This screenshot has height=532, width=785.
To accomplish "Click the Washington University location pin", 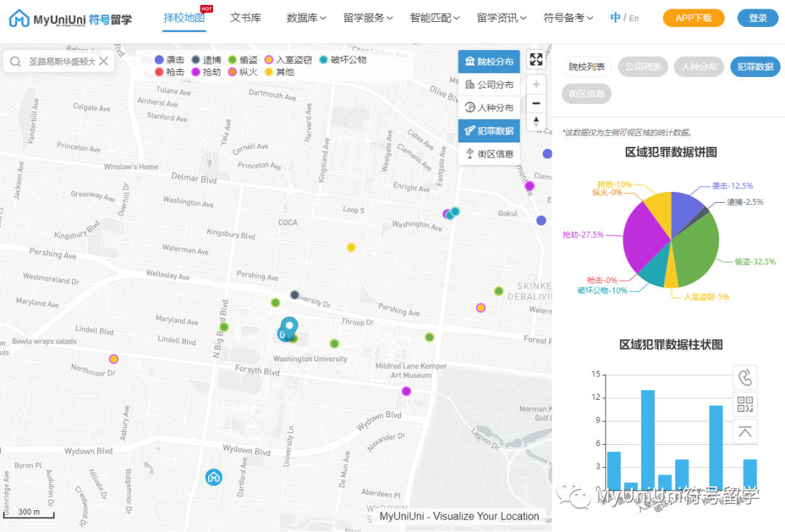I will click(x=289, y=328).
